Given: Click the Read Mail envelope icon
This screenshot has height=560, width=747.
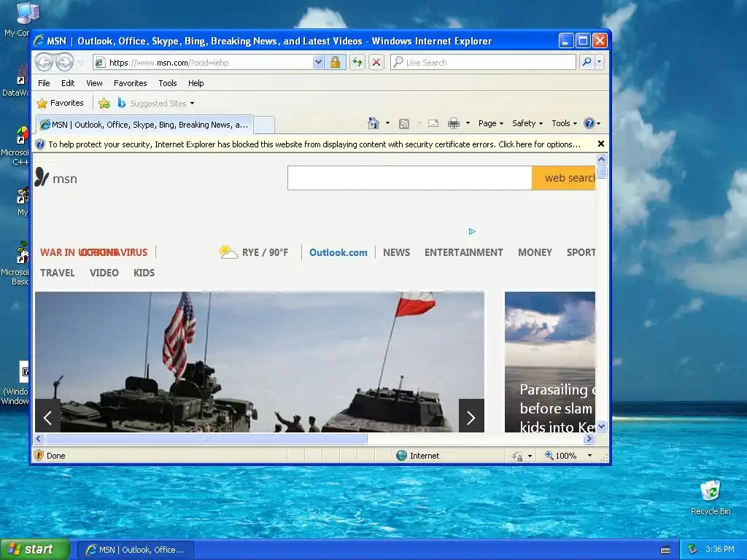Looking at the screenshot, I should (433, 123).
